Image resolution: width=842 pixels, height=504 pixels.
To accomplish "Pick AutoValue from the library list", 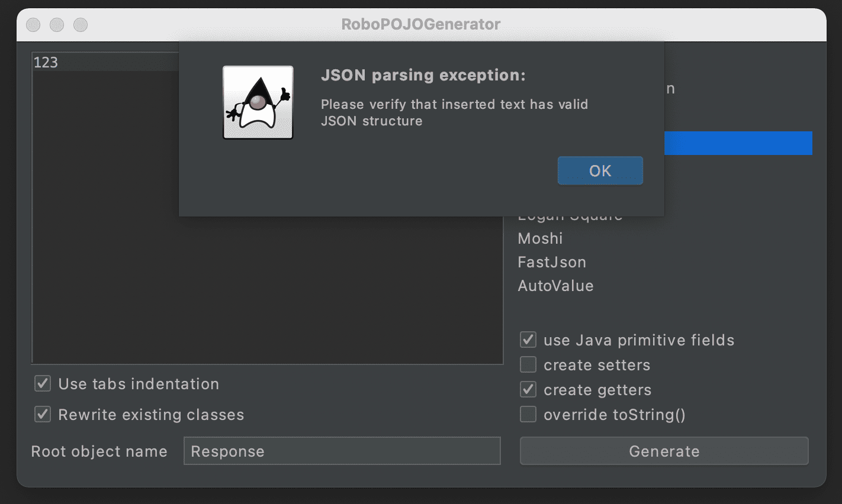I will click(x=555, y=286).
